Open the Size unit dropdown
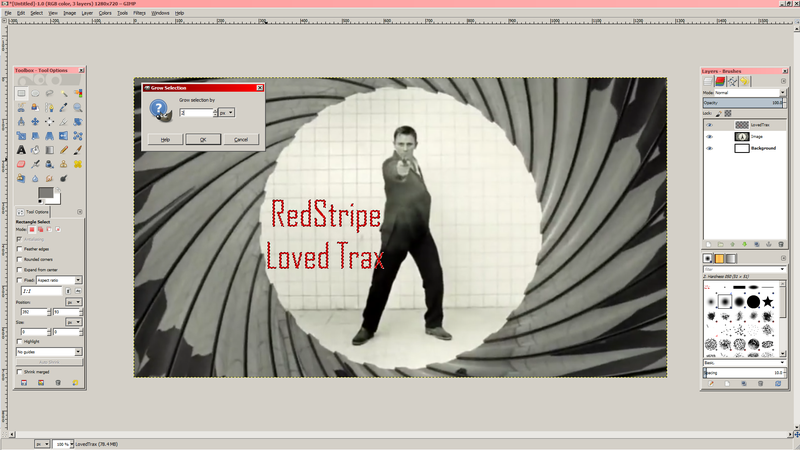Image resolution: width=800 pixels, height=450 pixels. (x=73, y=322)
